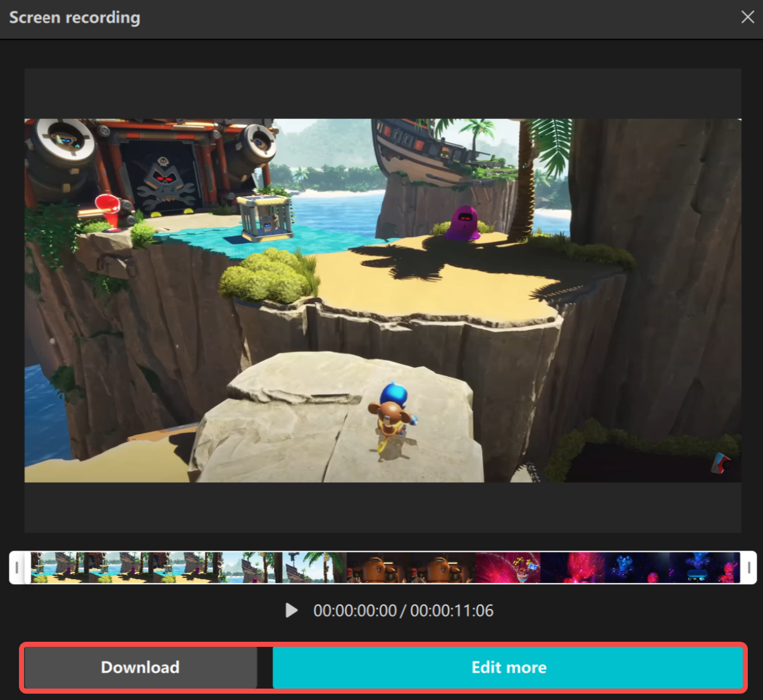Screen dimensions: 763x700
Task: Click the right trim handle of the filmstrip
Action: click(x=750, y=568)
